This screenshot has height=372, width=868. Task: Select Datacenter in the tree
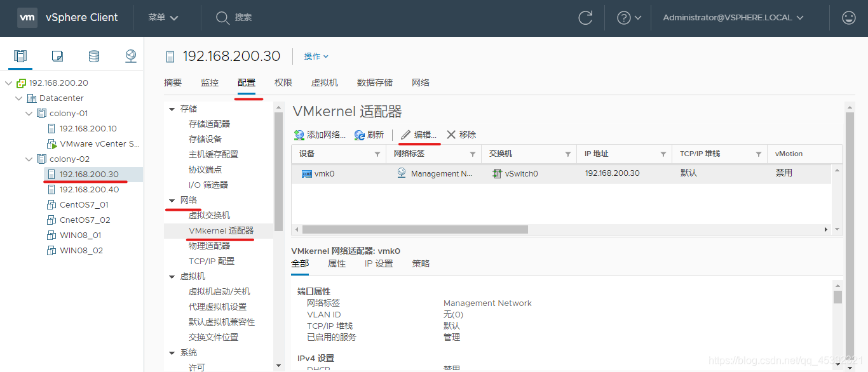61,98
